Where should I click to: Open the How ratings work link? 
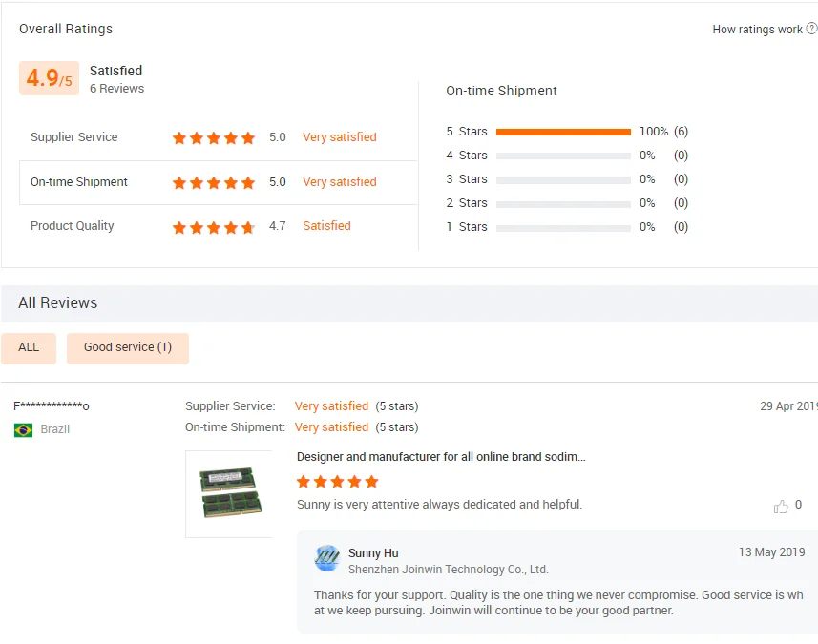(x=757, y=30)
